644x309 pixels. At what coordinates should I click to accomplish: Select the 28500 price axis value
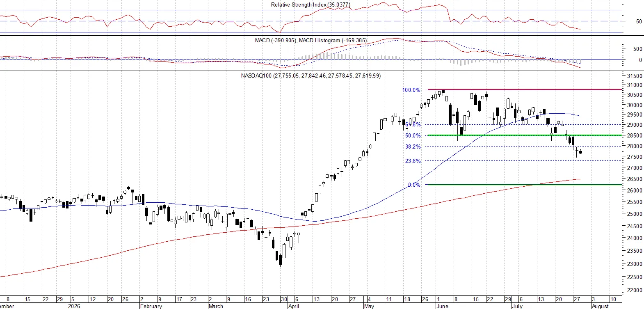[x=635, y=136]
